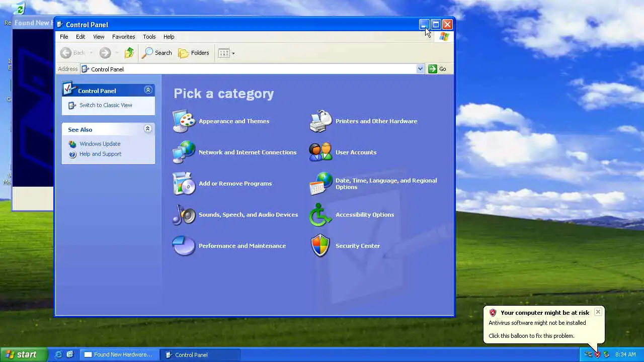
Task: Click the Back toolbar button
Action: tap(72, 53)
